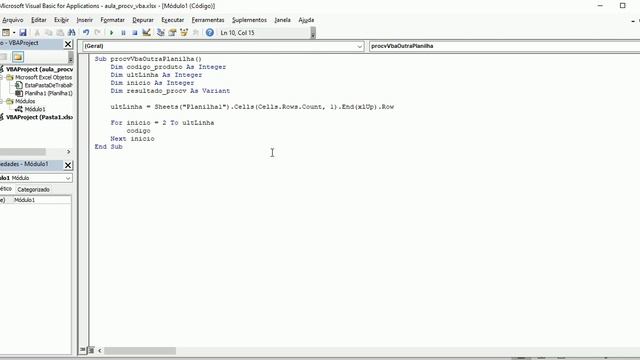Open the Ferramentas menu
The width and height of the screenshot is (640, 360).
coord(208,20)
